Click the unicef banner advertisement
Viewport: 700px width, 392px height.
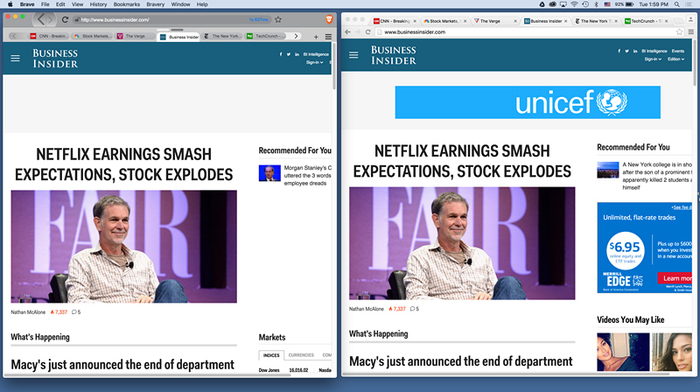[x=528, y=102]
